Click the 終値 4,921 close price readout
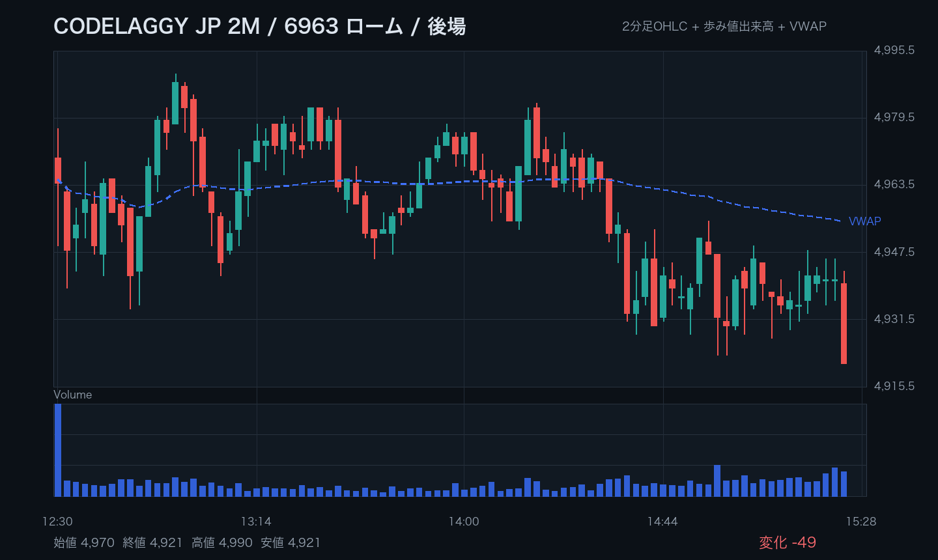The image size is (938, 560). pyautogui.click(x=152, y=542)
